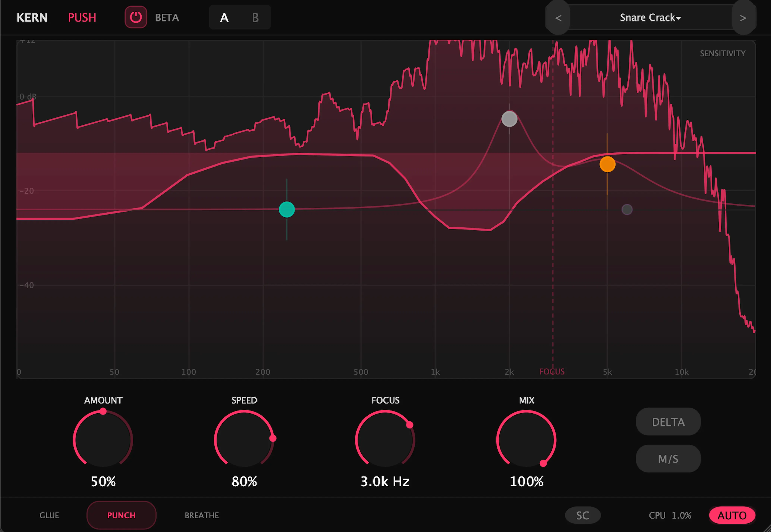Toggle the plugin power bypass icon
The image size is (771, 532).
(136, 17)
